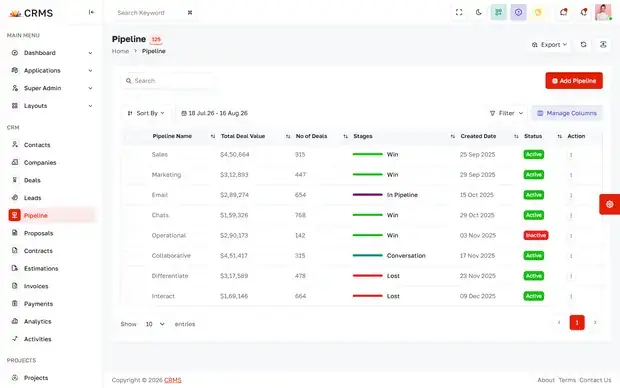620x388 pixels.
Task: Open the user profile avatar
Action: 603,12
